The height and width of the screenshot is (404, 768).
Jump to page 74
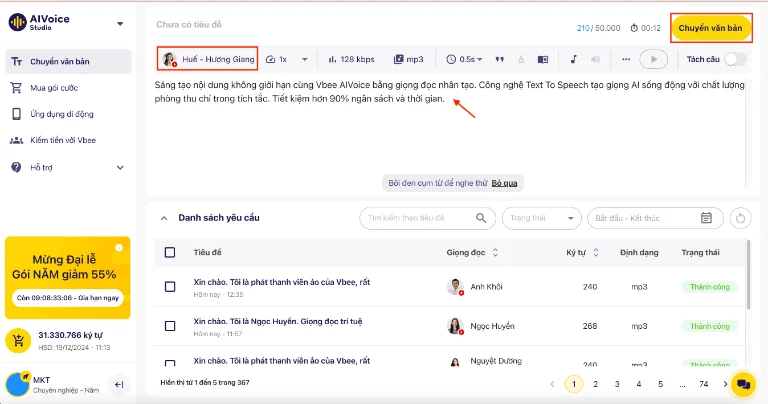(x=703, y=384)
